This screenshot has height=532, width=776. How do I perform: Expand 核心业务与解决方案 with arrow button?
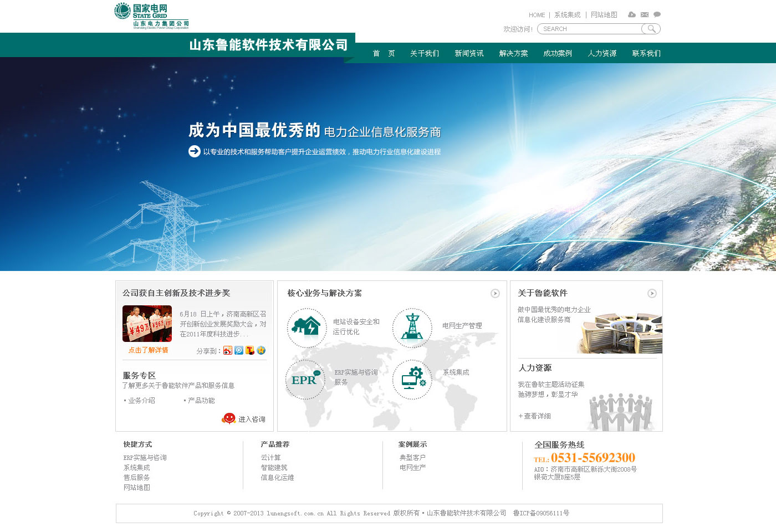click(x=495, y=293)
